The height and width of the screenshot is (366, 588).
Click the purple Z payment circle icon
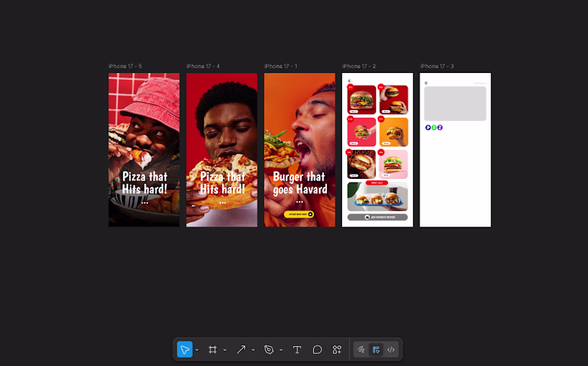440,128
